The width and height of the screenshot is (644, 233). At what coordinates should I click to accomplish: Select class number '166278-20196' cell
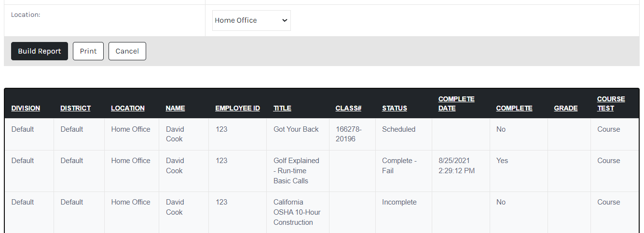(x=352, y=134)
